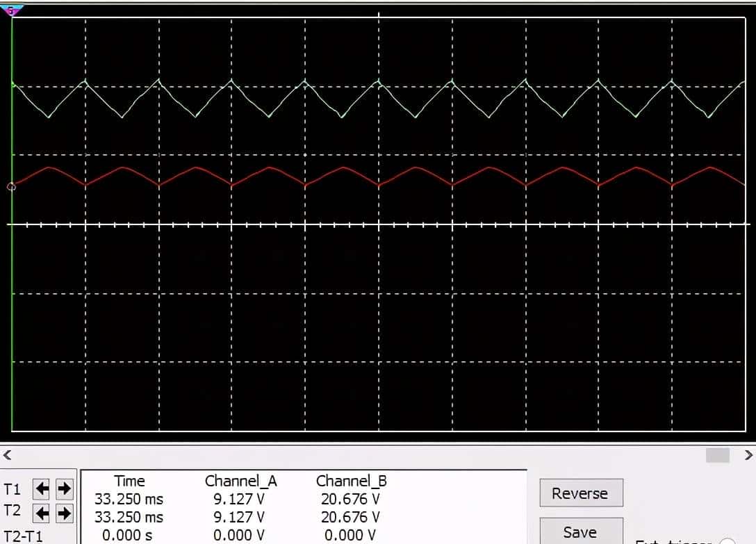756x544 pixels.
Task: Click the red Channel A zero-level circle marker
Action: [10, 186]
